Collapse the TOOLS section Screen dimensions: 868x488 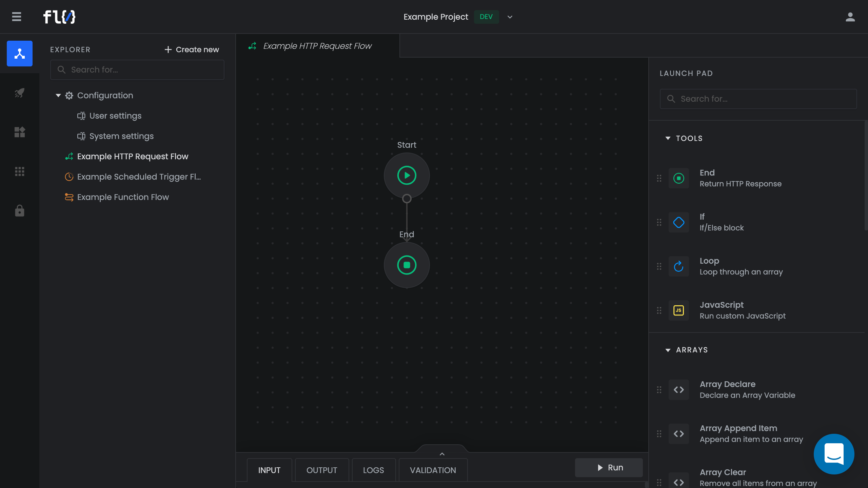[668, 138]
